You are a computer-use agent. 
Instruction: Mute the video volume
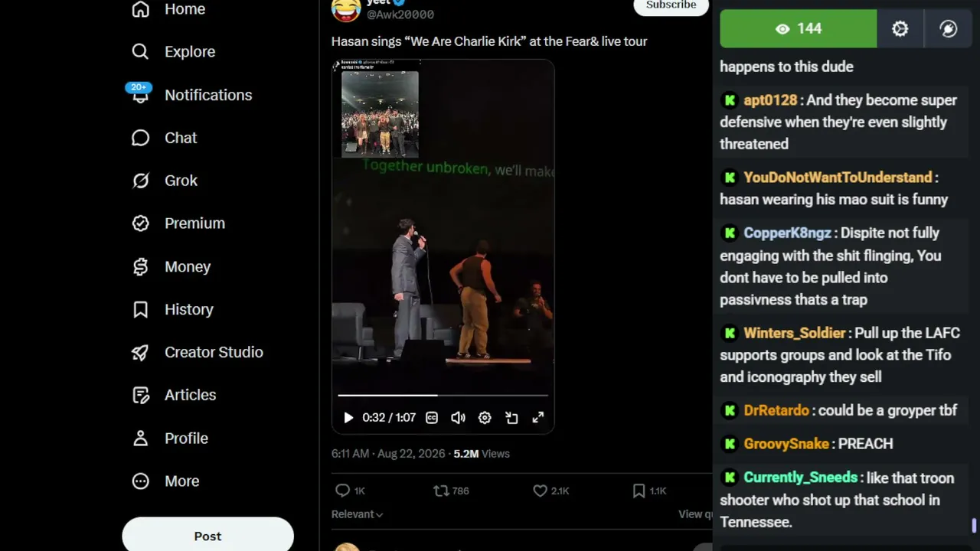coord(458,418)
